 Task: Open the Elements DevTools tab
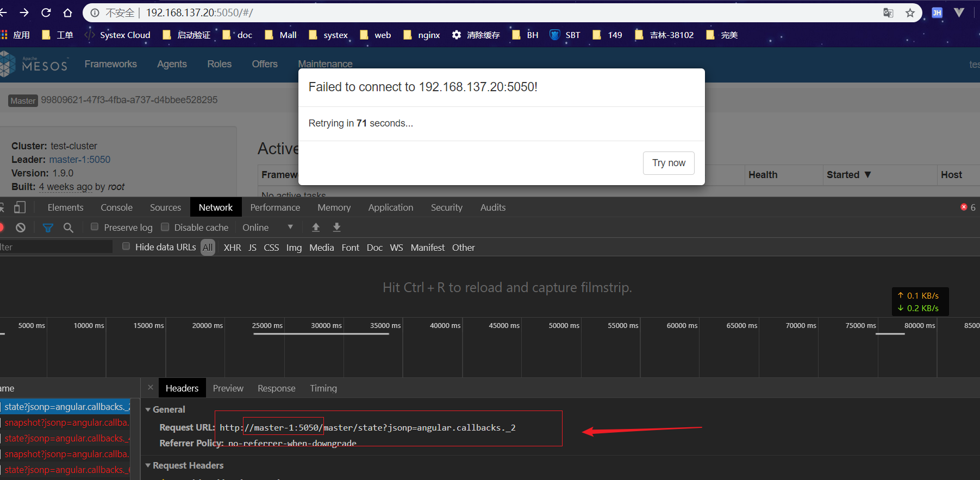65,207
